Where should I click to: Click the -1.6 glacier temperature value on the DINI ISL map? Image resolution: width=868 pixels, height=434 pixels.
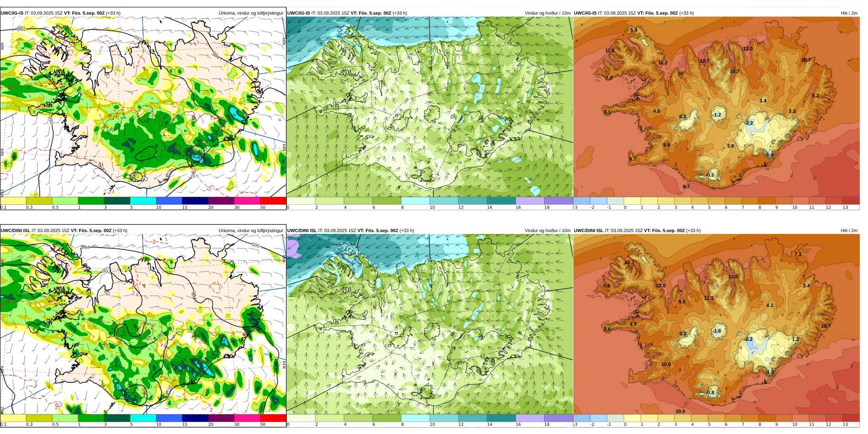pyautogui.click(x=717, y=331)
